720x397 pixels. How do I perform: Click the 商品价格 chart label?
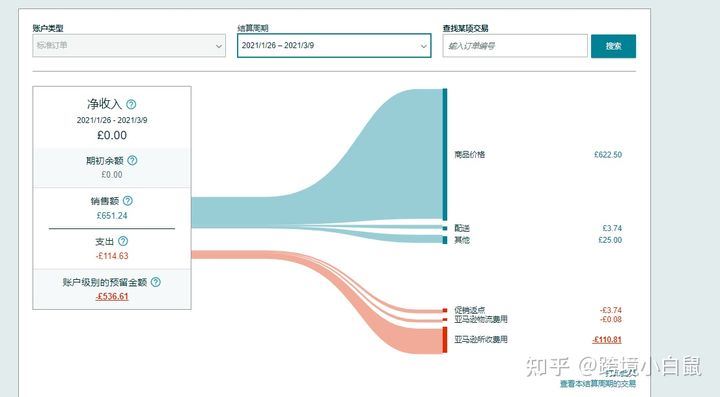[x=469, y=155]
